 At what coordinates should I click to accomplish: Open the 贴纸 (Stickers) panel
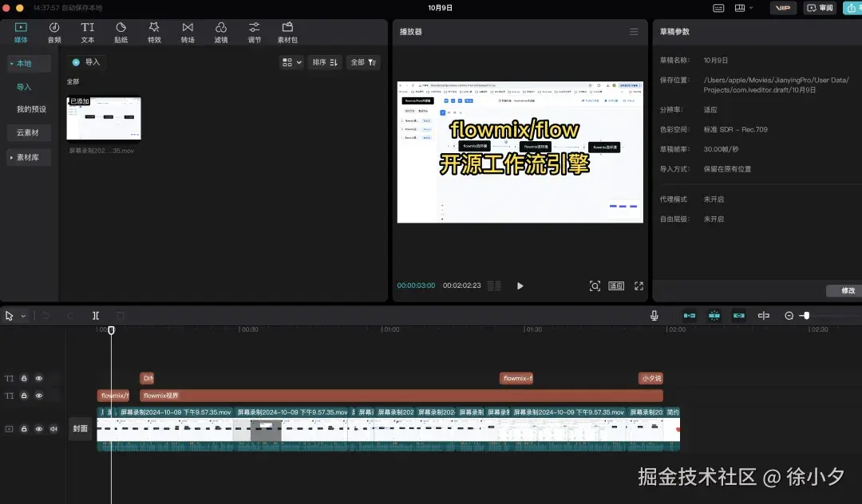121,32
